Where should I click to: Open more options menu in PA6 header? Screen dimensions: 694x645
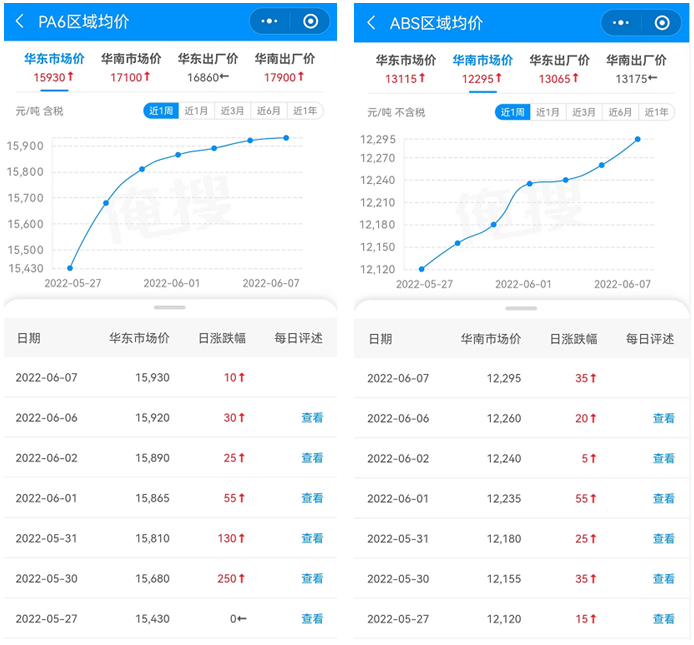point(269,21)
